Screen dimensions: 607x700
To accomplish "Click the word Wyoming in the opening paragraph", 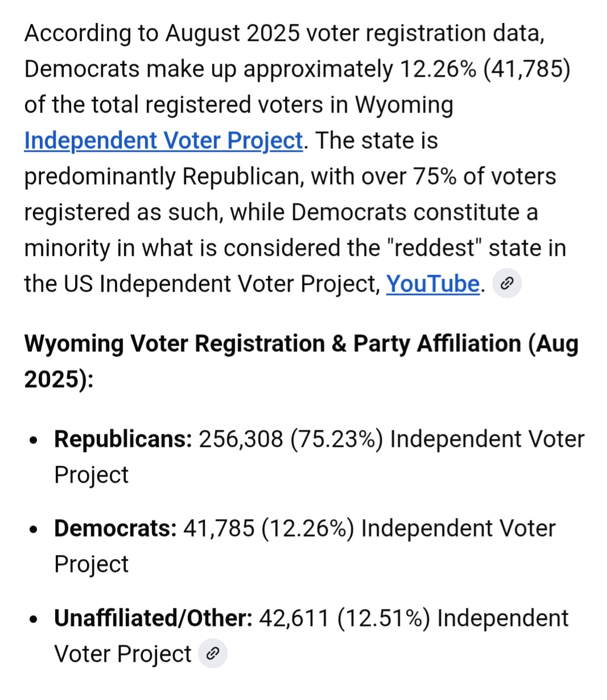I will pyautogui.click(x=404, y=105).
